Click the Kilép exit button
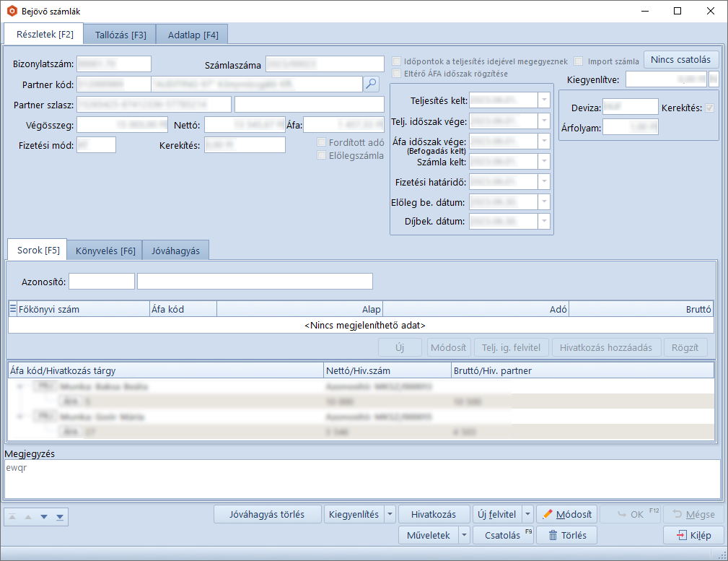 click(693, 536)
